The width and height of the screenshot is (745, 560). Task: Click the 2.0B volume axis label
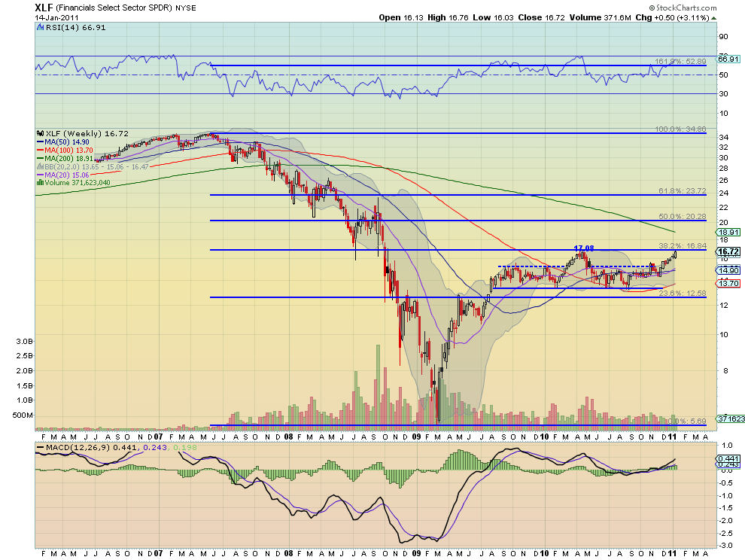coord(25,371)
